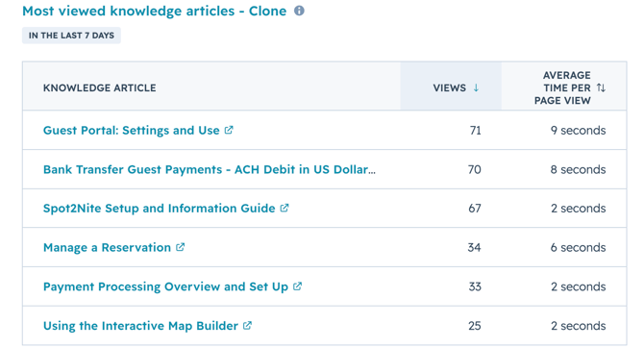Open external link icon for Interactive Map Builder
The width and height of the screenshot is (644, 348).
pos(247,325)
